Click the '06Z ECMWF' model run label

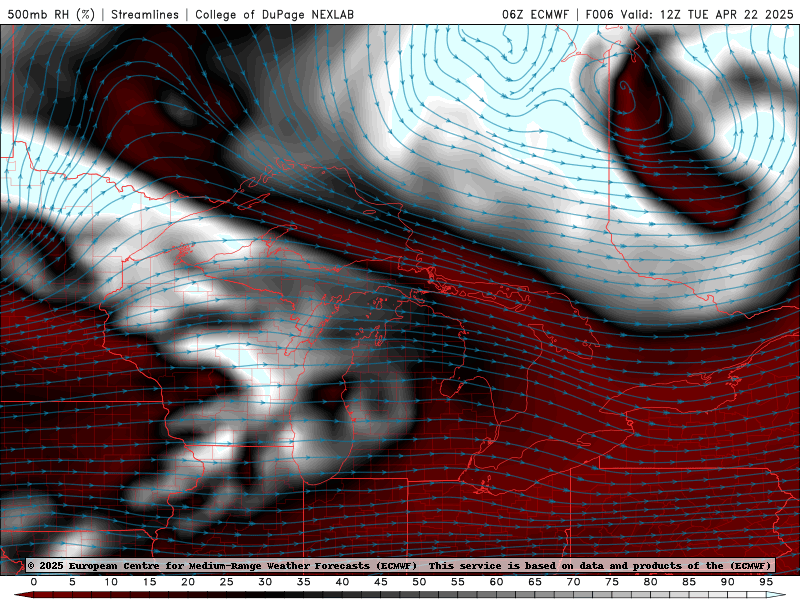click(x=535, y=14)
